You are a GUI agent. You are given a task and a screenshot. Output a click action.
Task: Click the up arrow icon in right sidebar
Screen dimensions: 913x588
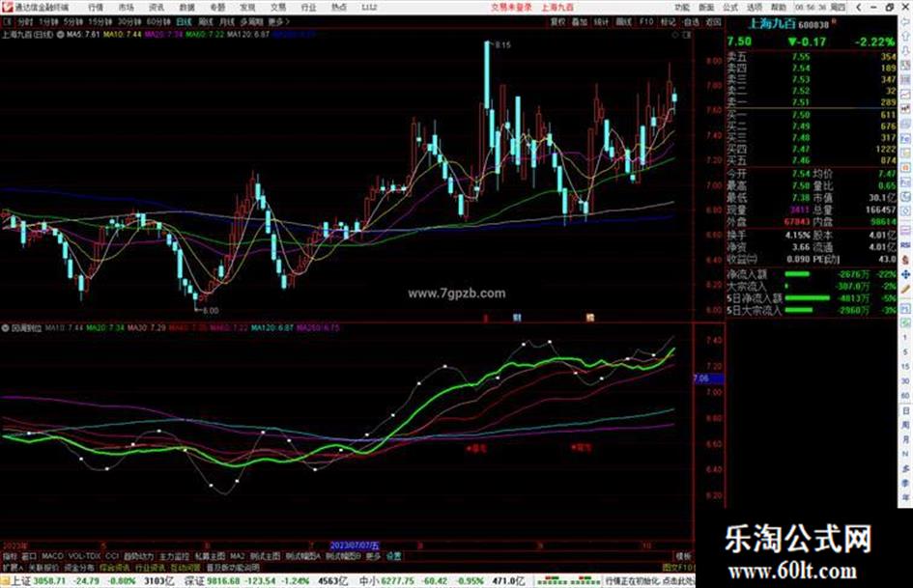(x=906, y=36)
